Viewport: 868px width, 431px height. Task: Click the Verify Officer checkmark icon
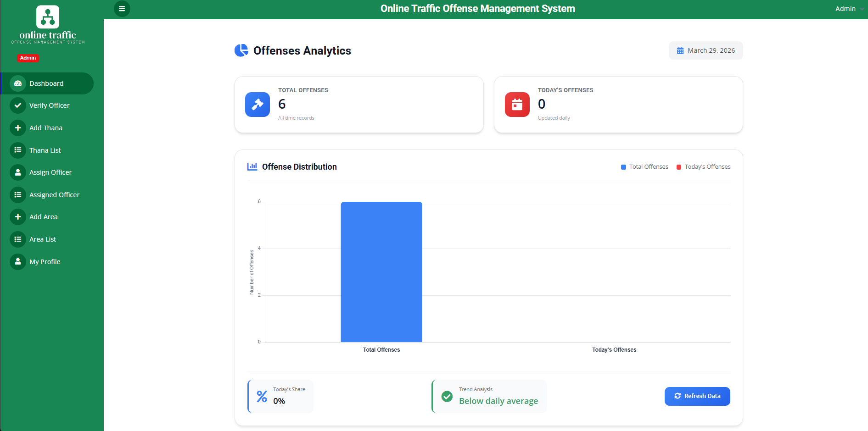[18, 105]
